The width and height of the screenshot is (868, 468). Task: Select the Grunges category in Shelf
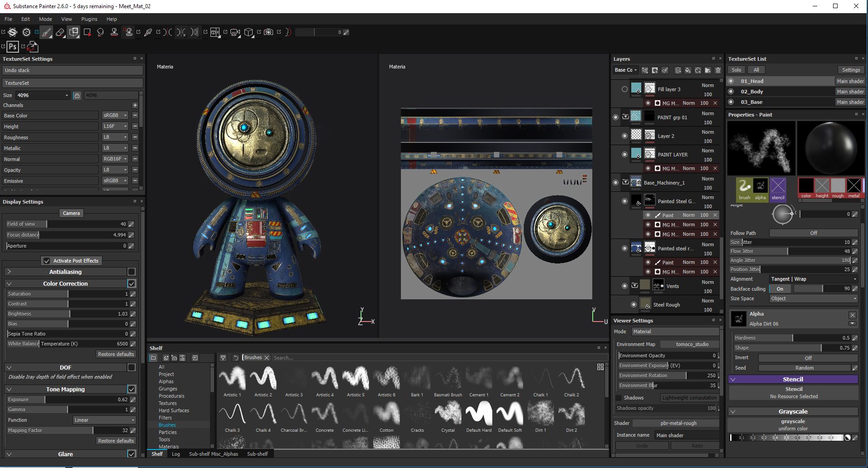[168, 389]
